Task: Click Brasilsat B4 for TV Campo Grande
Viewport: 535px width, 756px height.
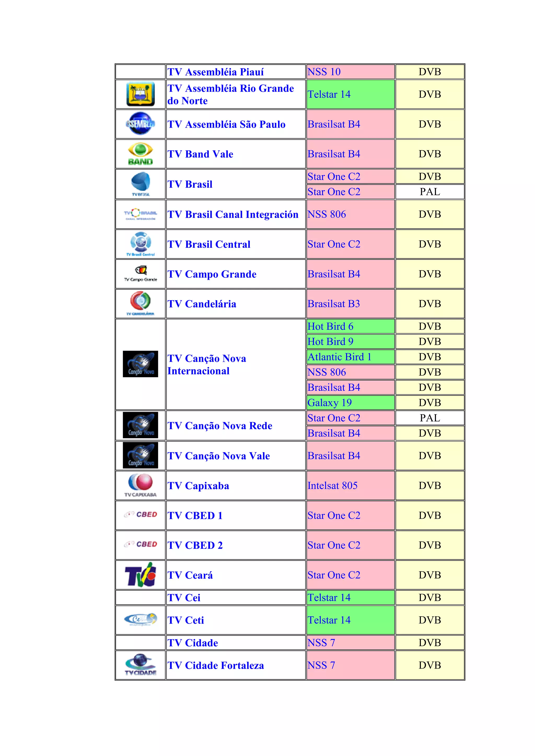Action: [x=334, y=274]
